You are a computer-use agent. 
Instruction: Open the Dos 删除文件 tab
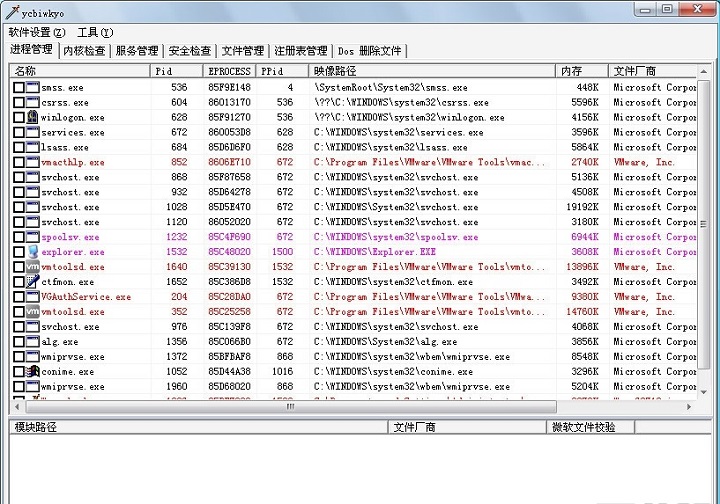coord(370,50)
